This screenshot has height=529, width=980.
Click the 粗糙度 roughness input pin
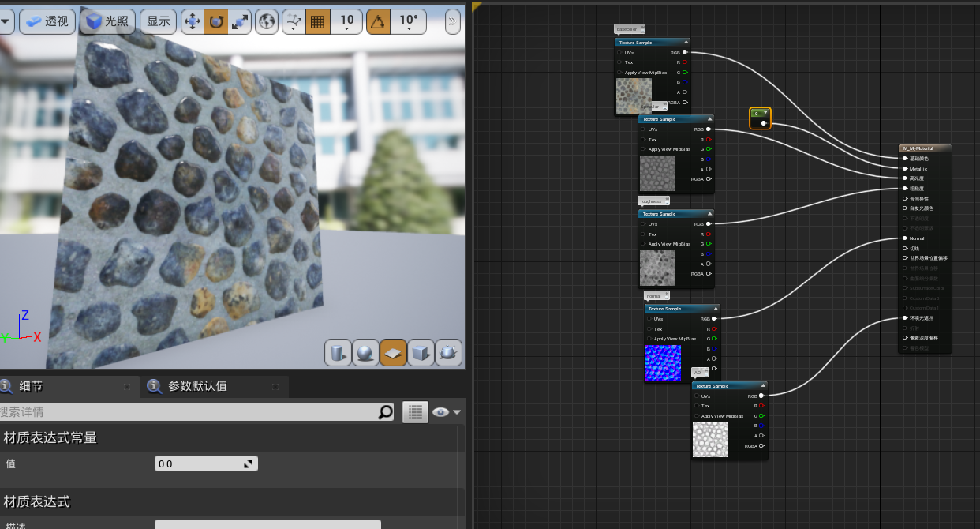click(905, 189)
